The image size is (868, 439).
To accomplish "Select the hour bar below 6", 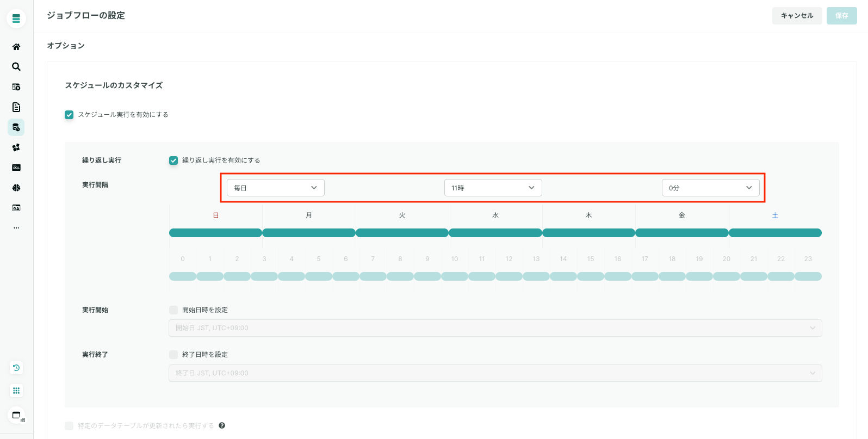I will pyautogui.click(x=346, y=276).
